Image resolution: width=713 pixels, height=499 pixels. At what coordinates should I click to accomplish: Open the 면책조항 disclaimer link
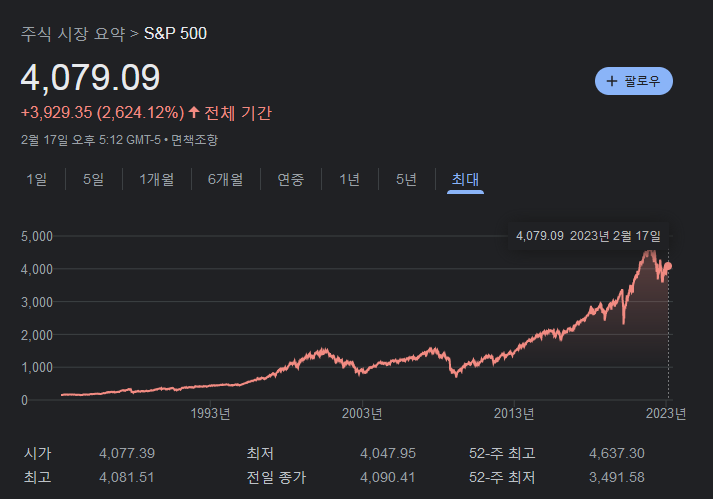coord(195,140)
